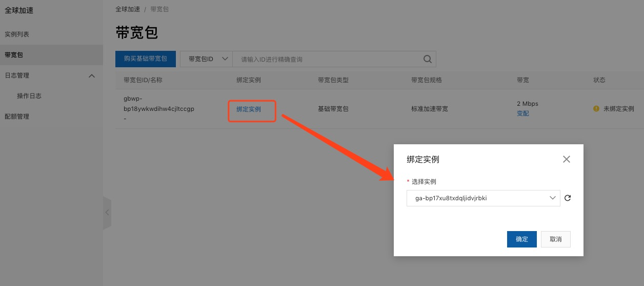Confirm binding with the 确定 button
Screen dimensions: 644x286
coord(521,239)
